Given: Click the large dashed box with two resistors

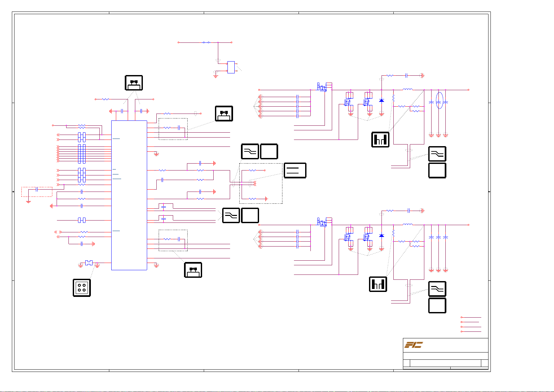Looking at the screenshot, I should tap(261, 183).
